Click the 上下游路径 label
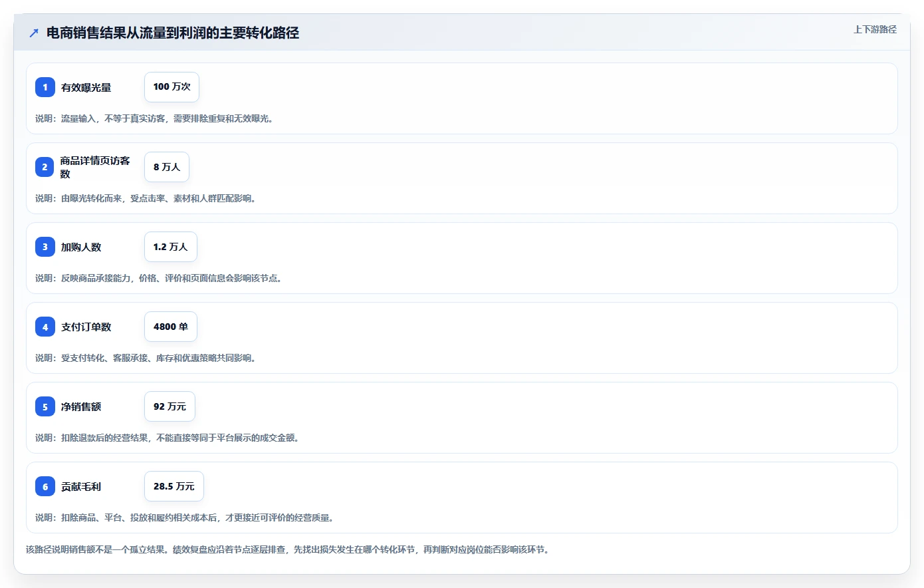 tap(875, 29)
